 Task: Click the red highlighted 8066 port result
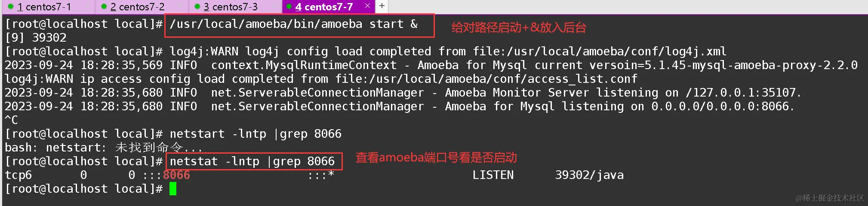176,175
